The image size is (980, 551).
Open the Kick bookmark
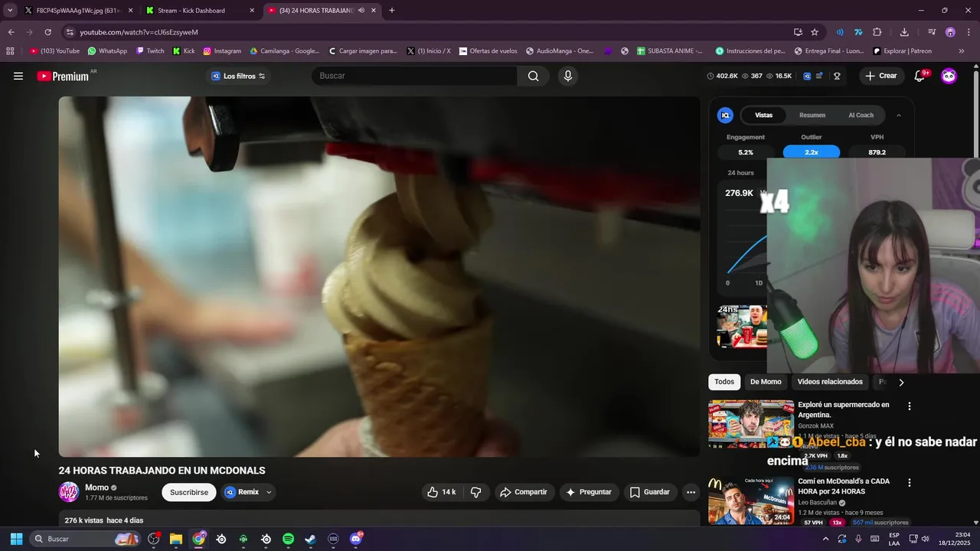tap(184, 51)
